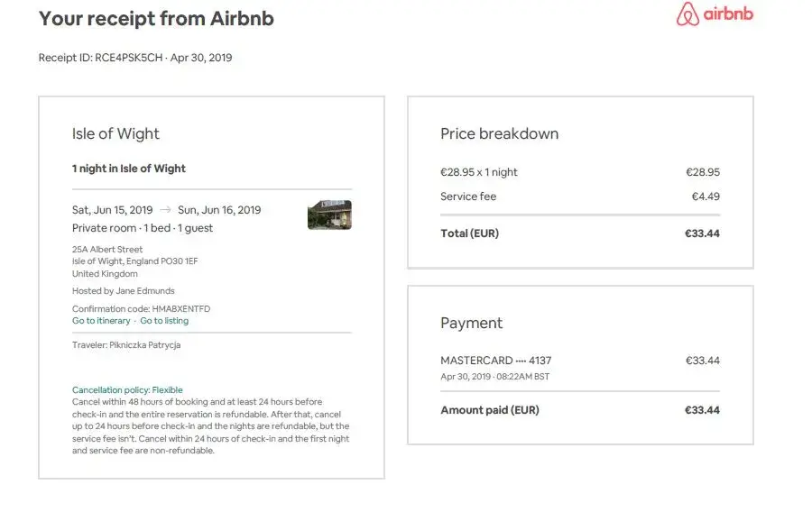812x512 pixels.
Task: Click the Price breakdown heading
Action: 499,133
